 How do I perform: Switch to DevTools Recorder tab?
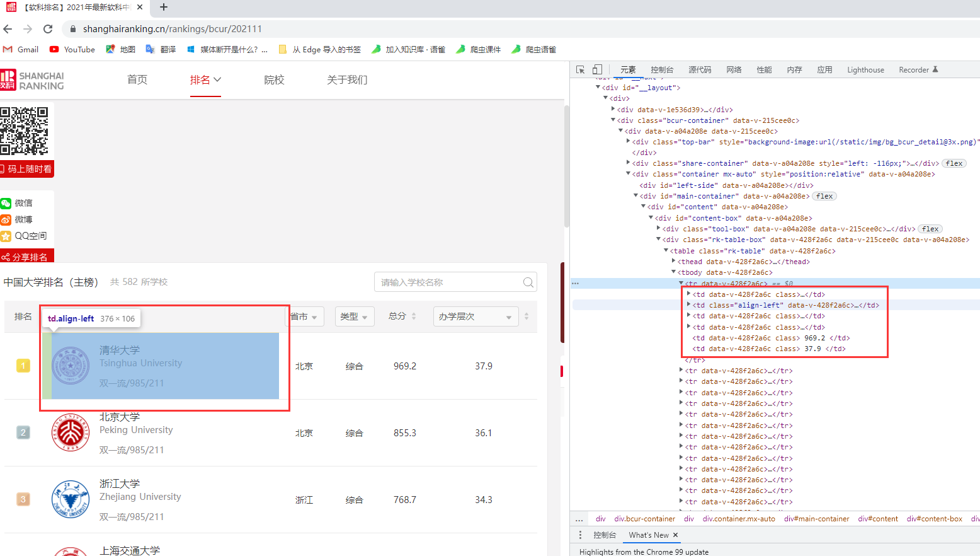pyautogui.click(x=918, y=70)
